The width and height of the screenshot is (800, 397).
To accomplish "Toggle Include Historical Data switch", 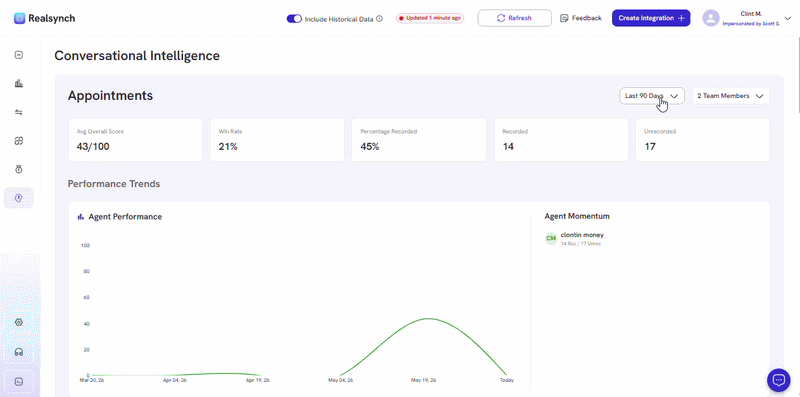I will (294, 19).
